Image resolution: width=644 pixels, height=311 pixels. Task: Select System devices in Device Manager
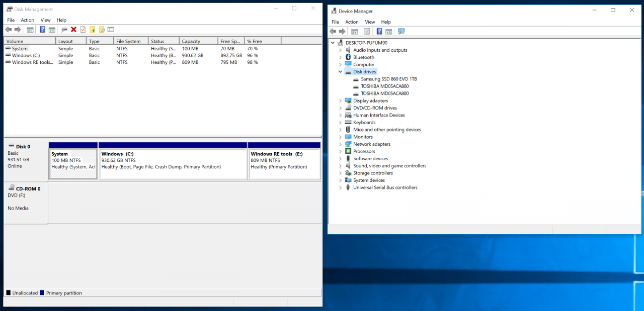pyautogui.click(x=369, y=180)
